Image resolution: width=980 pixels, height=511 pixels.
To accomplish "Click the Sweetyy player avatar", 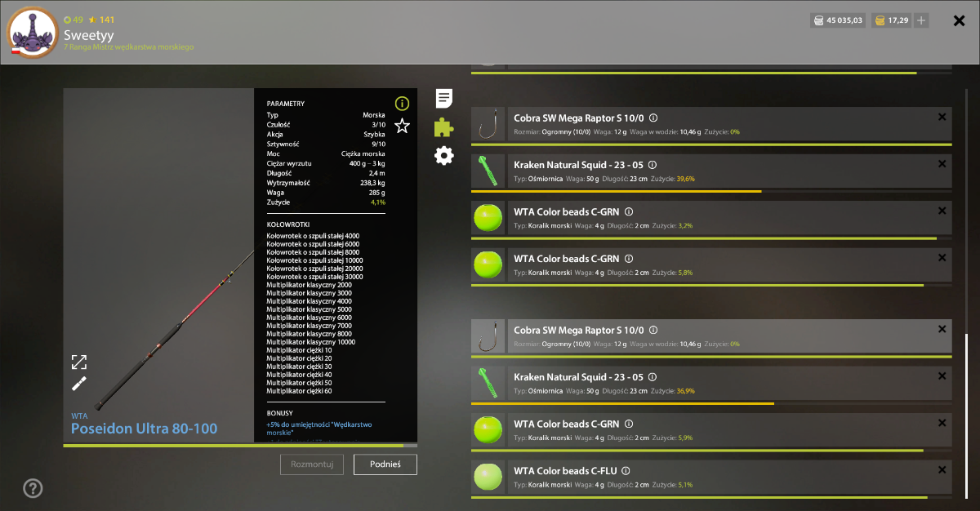I will pos(32,32).
